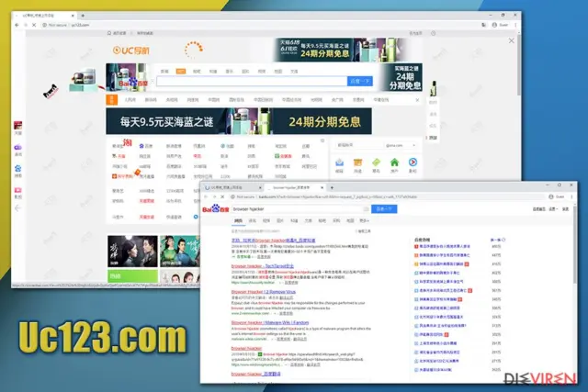Open Chrome three-dot menu in front window

pos(571,196)
